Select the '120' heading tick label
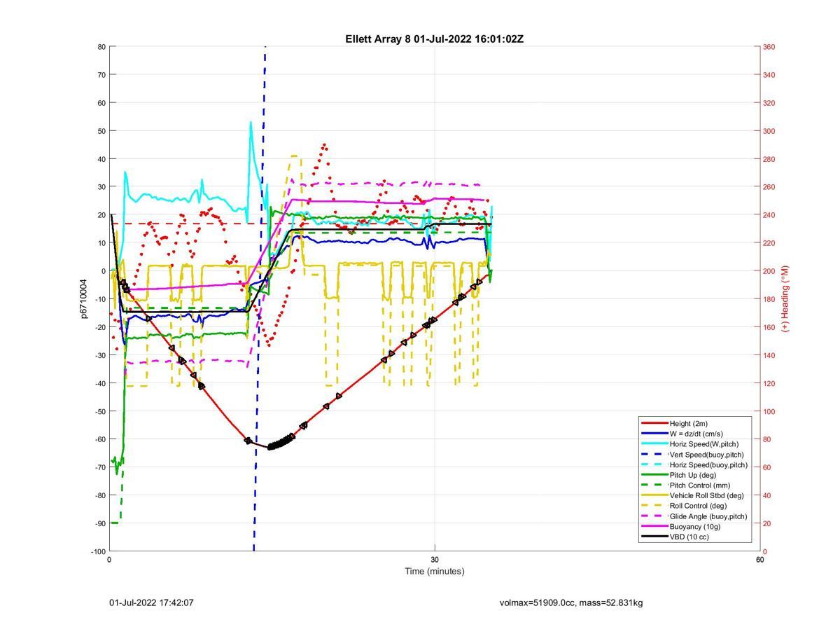Screen dimensions: 840x620 (x=769, y=383)
